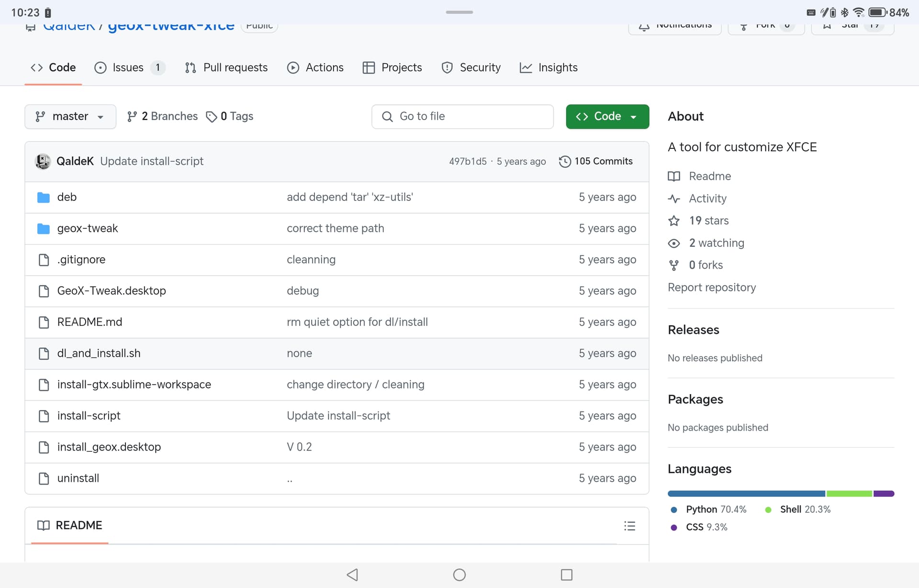Open .gitignore file name
The width and height of the screenshot is (919, 588).
coord(81,259)
